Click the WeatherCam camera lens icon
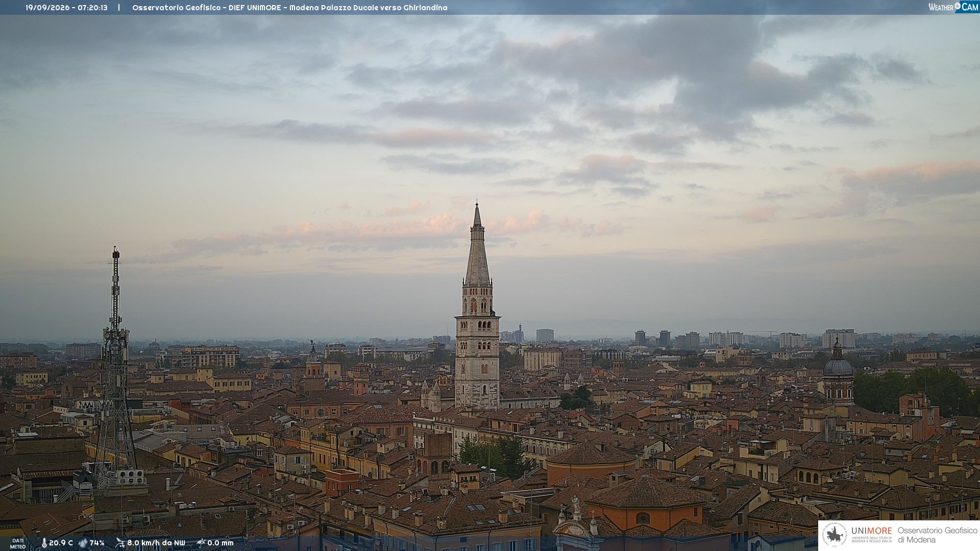This screenshot has height=551, width=980. pyautogui.click(x=958, y=6)
